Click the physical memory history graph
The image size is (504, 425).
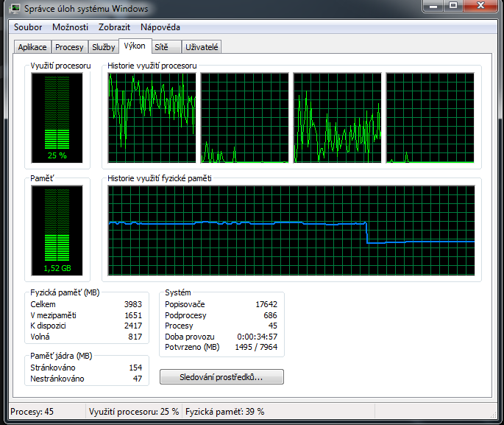point(291,231)
